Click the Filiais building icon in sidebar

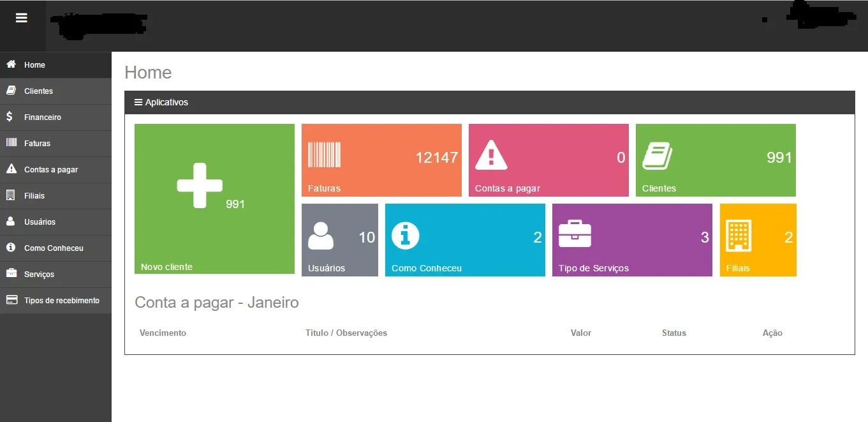pyautogui.click(x=10, y=195)
